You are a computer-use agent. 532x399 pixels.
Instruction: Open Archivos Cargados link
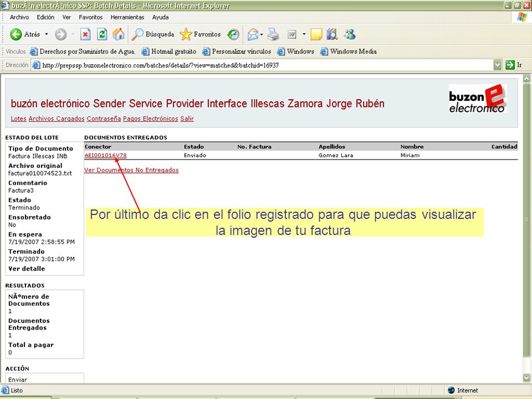click(57, 119)
